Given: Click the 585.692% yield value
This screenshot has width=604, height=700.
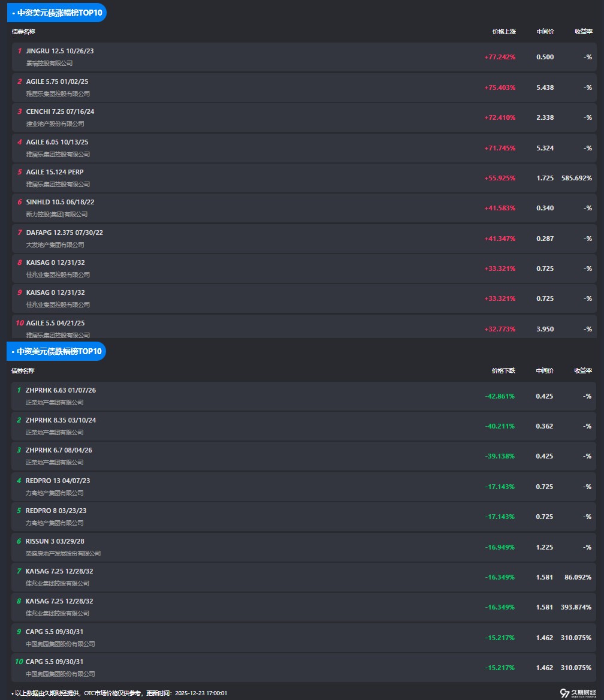Looking at the screenshot, I should 576,178.
